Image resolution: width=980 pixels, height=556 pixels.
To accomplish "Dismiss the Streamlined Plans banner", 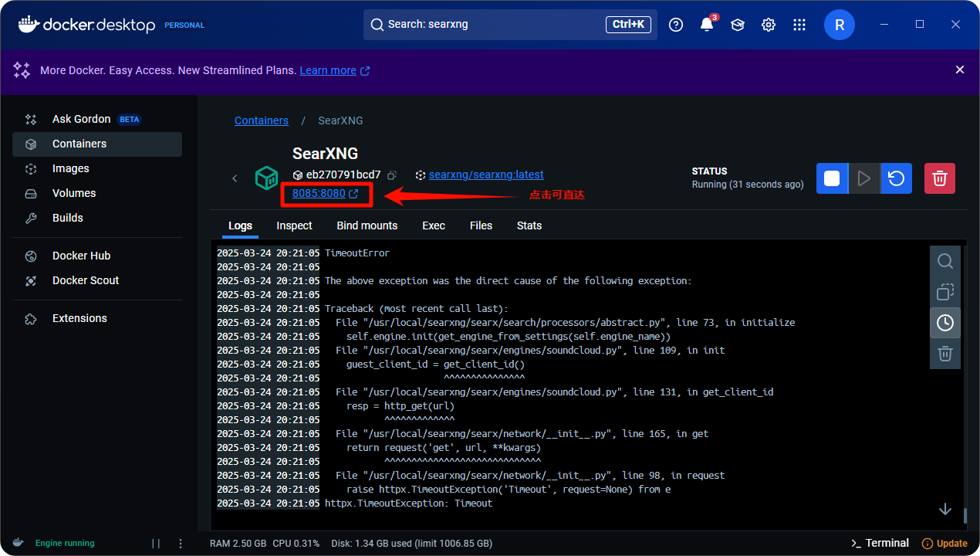I will pos(959,69).
